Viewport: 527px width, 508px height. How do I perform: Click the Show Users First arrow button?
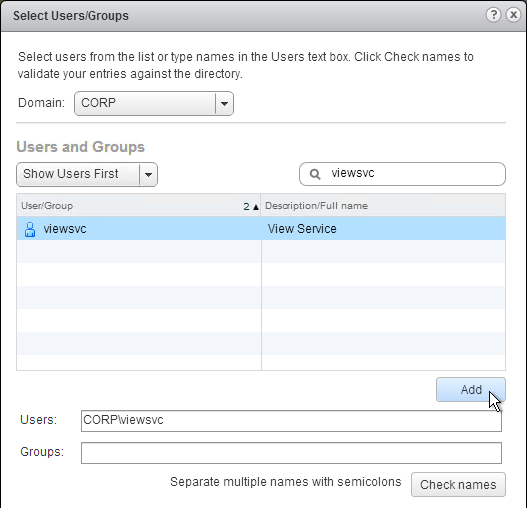point(148,174)
